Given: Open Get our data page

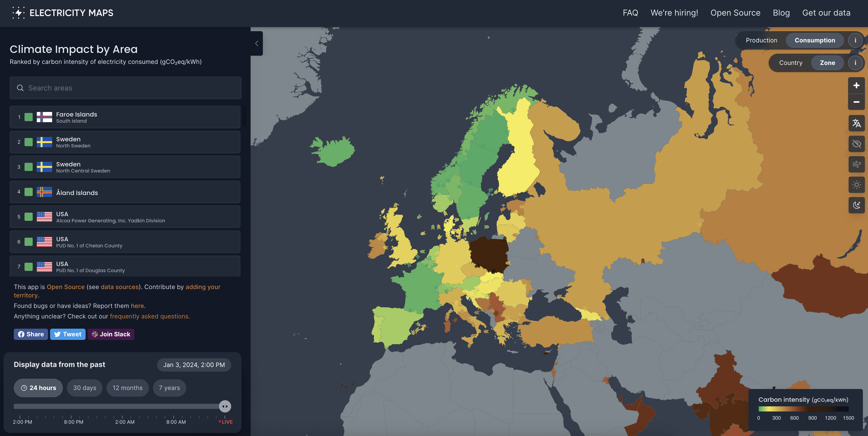Looking at the screenshot, I should [826, 13].
